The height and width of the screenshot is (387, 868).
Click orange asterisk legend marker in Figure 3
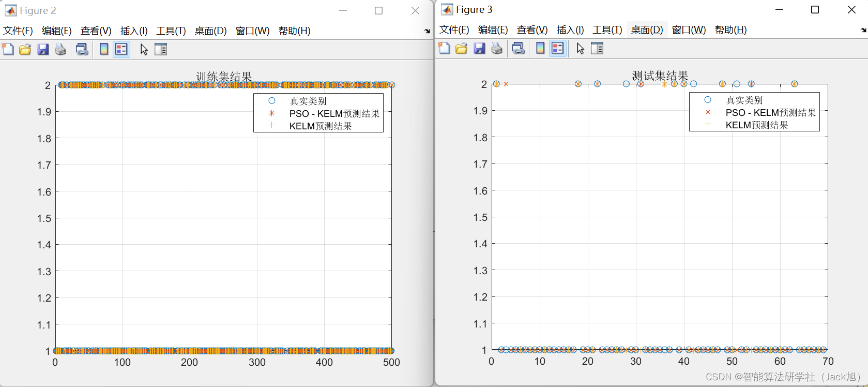pos(708,112)
